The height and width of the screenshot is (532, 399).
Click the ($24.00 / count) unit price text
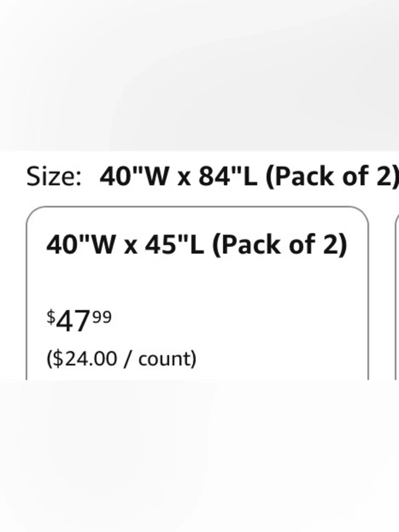pyautogui.click(x=121, y=358)
